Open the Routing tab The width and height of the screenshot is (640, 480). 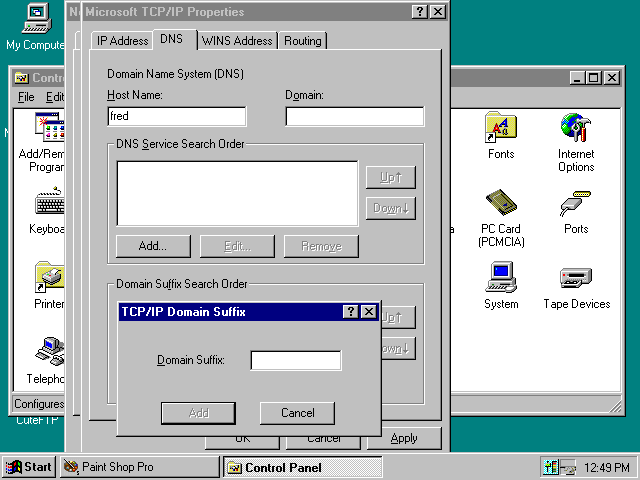303,41
